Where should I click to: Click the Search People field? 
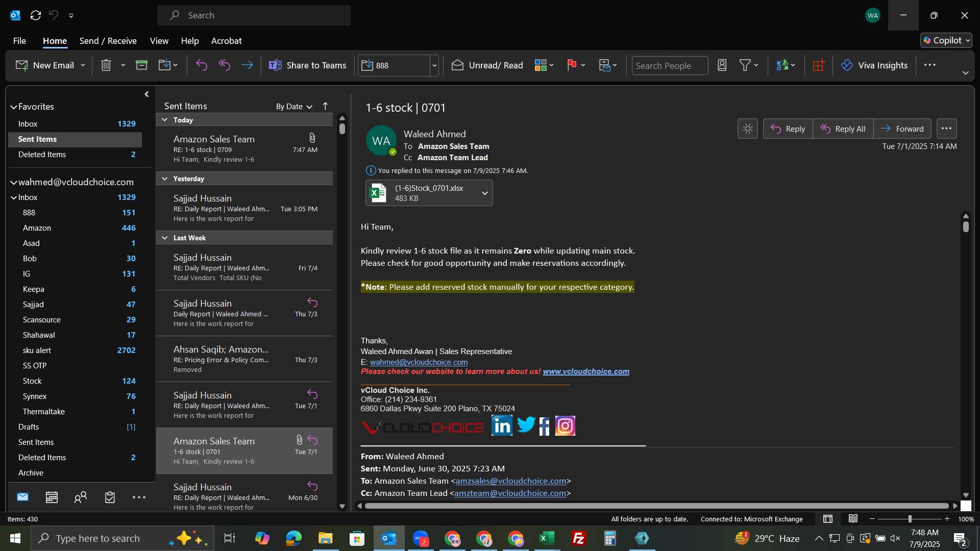pos(670,65)
